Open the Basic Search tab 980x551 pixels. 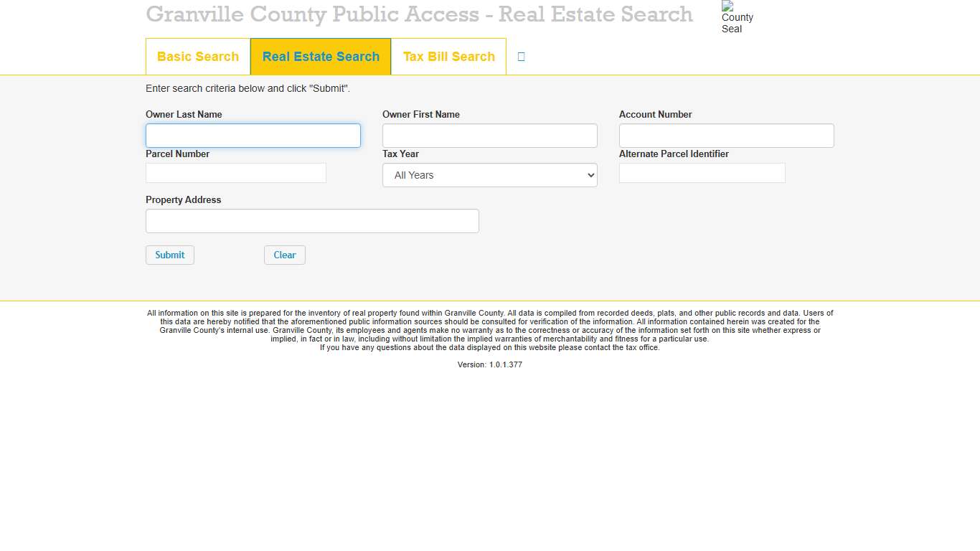pyautogui.click(x=198, y=57)
